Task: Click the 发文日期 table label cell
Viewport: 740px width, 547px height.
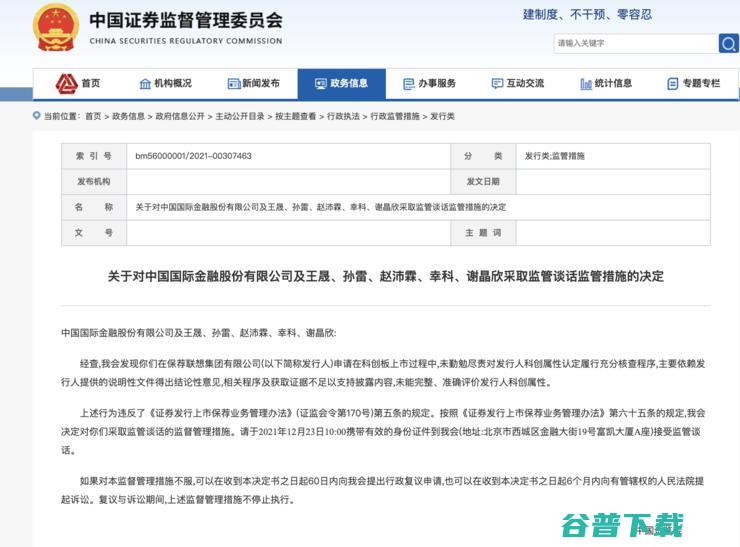Action: 483,181
